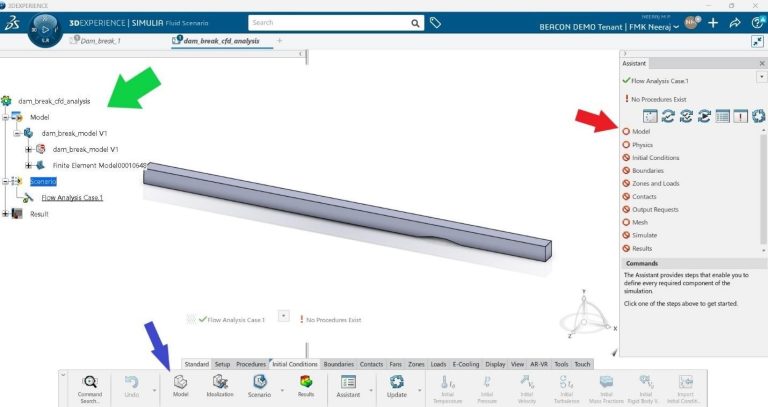Image resolution: width=768 pixels, height=407 pixels.
Task: Select Physics step in the Assistant
Action: tap(642, 145)
